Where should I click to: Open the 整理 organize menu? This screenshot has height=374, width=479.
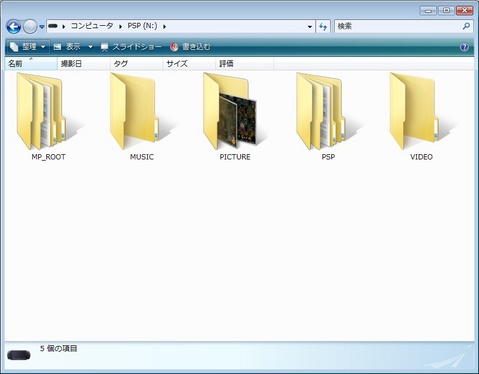[x=27, y=47]
